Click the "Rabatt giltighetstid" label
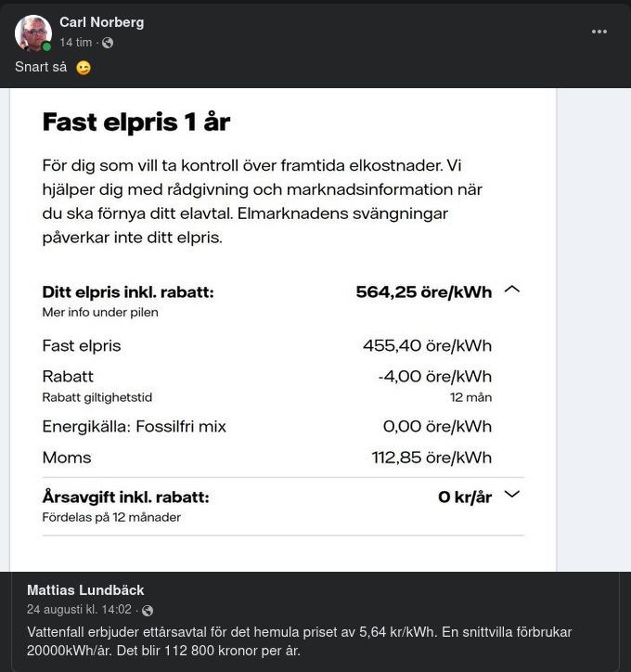The image size is (631, 672). [x=97, y=397]
